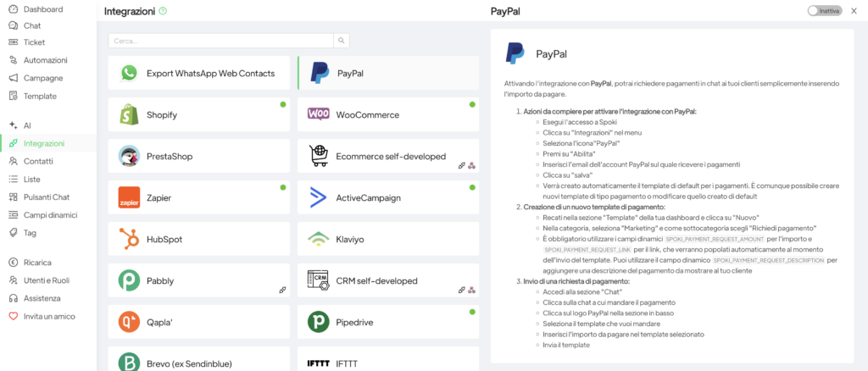868x371 pixels.
Task: Open the Campagne section
Action: tap(42, 78)
